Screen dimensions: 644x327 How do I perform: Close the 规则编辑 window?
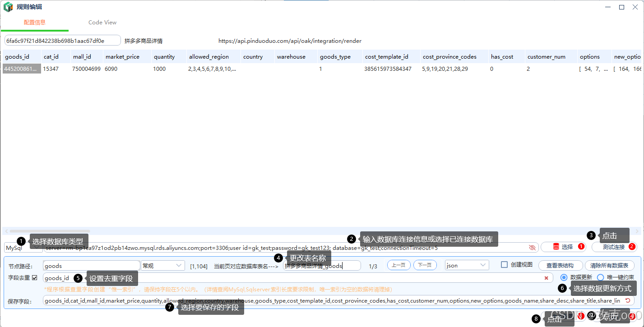pos(635,7)
